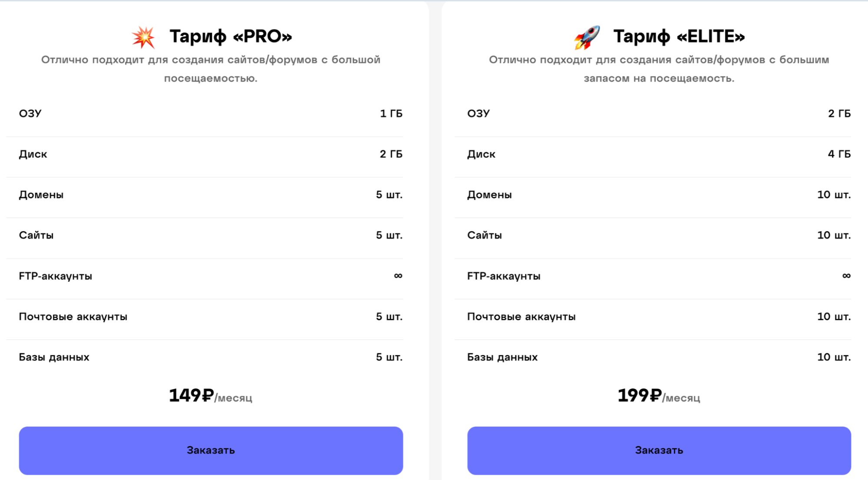
Task: Click the Диск label in the ELITE plan
Action: click(481, 154)
